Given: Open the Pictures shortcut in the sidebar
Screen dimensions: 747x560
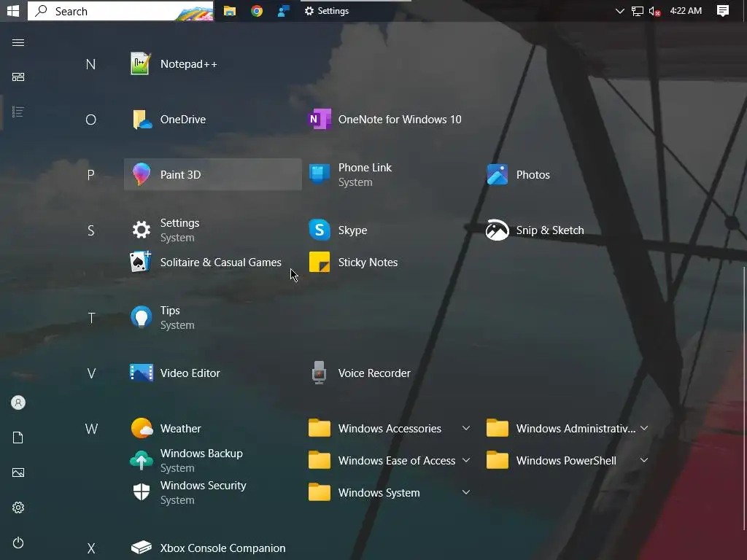Looking at the screenshot, I should tap(18, 472).
